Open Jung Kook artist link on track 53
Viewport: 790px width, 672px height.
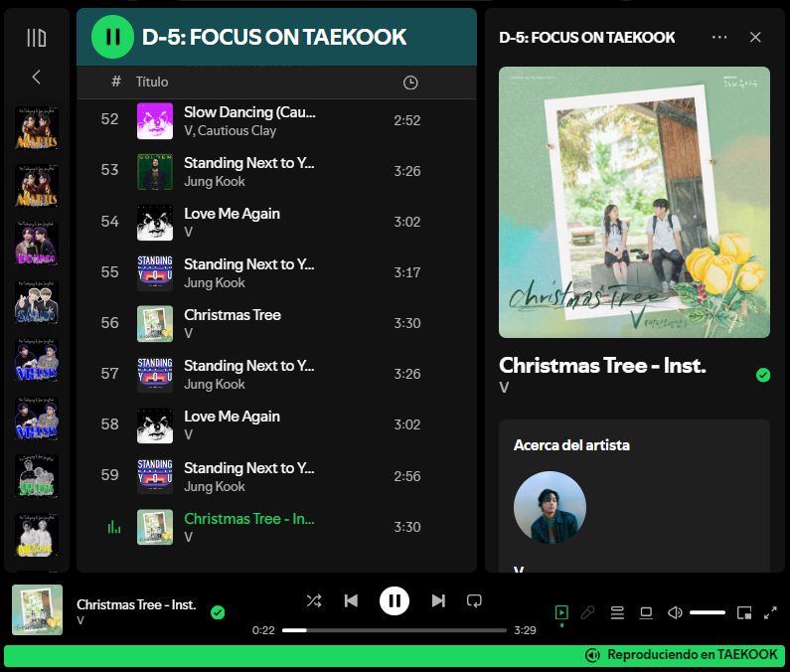(214, 182)
